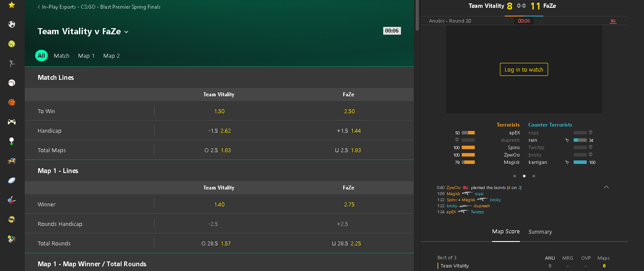Collapse the Match Lines section header
Screen dimensions: 644x271
coord(219,78)
